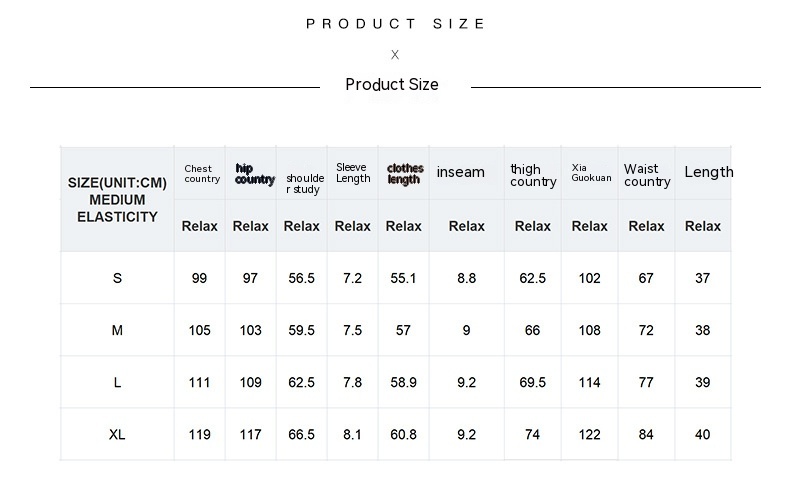Screen dimensions: 790x493
Task: Click the "Waist country" column header
Action: (x=646, y=175)
